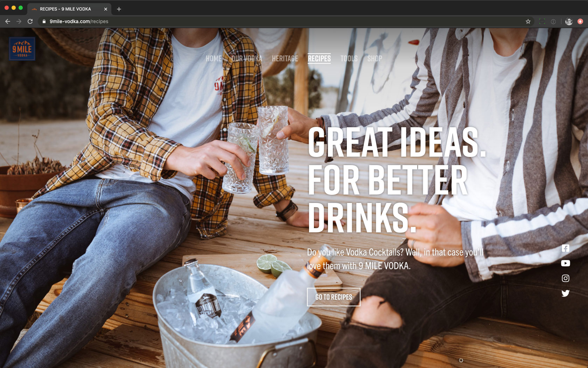Open the YouTube social icon
The width and height of the screenshot is (588, 368).
565,263
